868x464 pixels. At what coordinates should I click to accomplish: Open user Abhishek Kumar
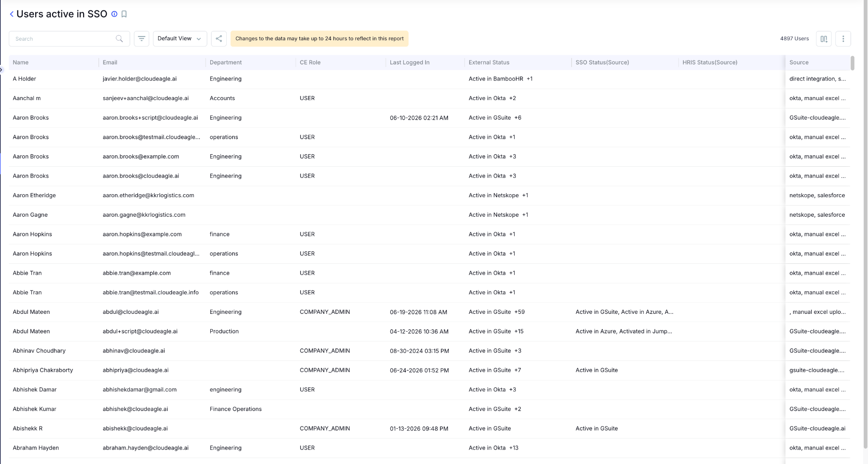(x=34, y=409)
